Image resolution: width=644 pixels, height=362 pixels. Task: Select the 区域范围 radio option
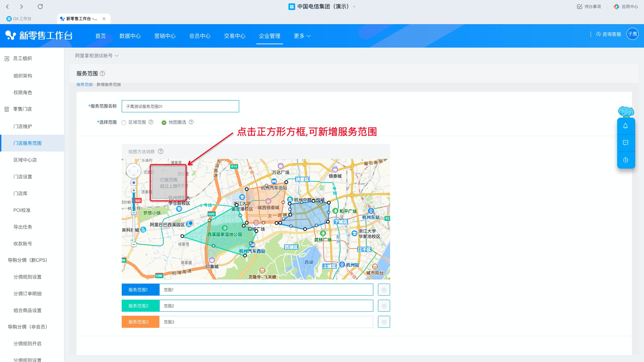[124, 123]
